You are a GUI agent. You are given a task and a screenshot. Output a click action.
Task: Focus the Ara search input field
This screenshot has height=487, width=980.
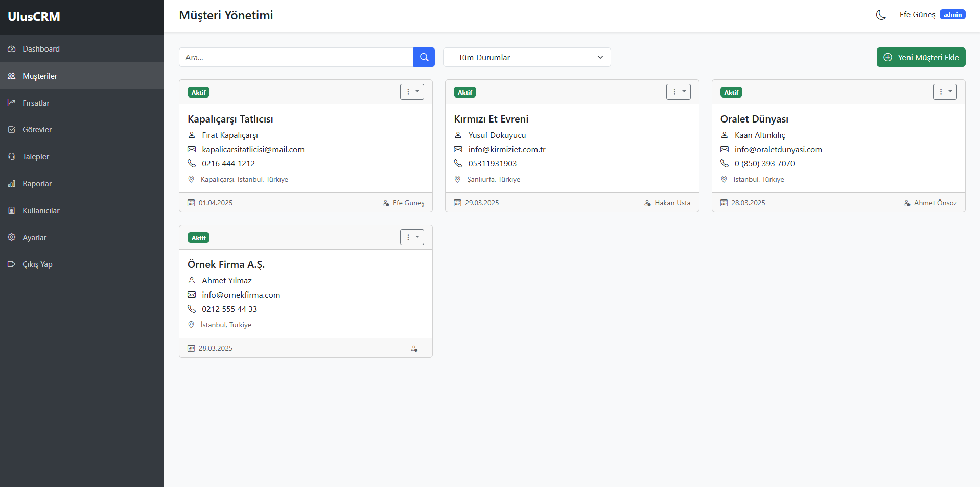296,57
